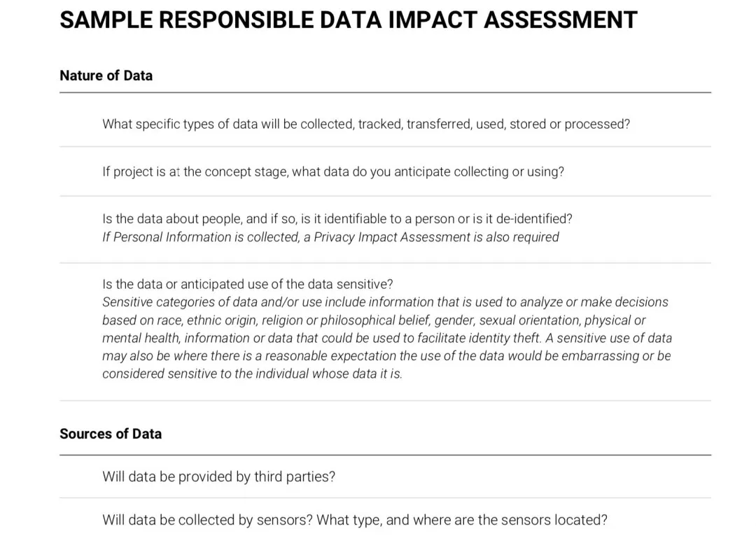Screen dimensions: 756x559
Task: Click the line ending 'considered sensitive to the individual'
Action: (x=252, y=374)
